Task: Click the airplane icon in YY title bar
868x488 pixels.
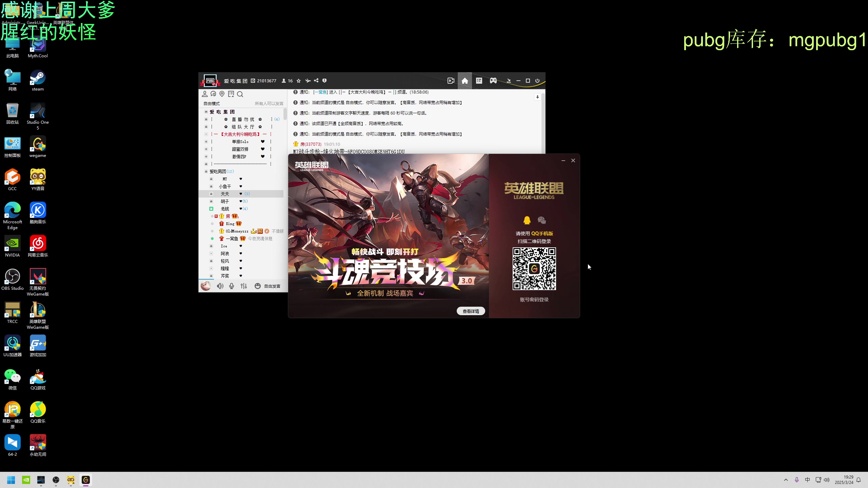Action: pyautogui.click(x=308, y=81)
